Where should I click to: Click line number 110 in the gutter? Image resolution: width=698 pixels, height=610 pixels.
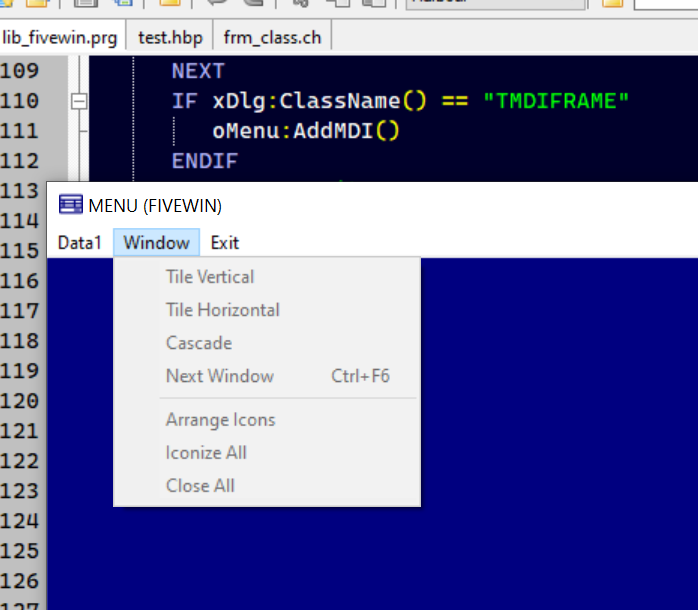tap(20, 101)
